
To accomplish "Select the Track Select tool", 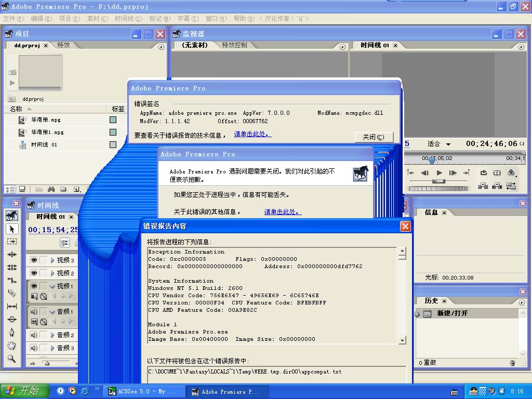I will pyautogui.click(x=12, y=241).
